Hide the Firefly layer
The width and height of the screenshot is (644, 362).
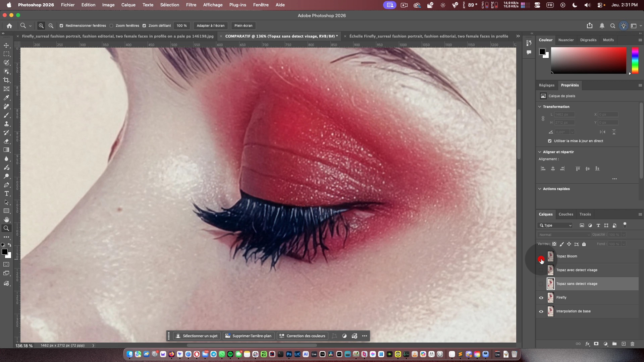tap(541, 298)
